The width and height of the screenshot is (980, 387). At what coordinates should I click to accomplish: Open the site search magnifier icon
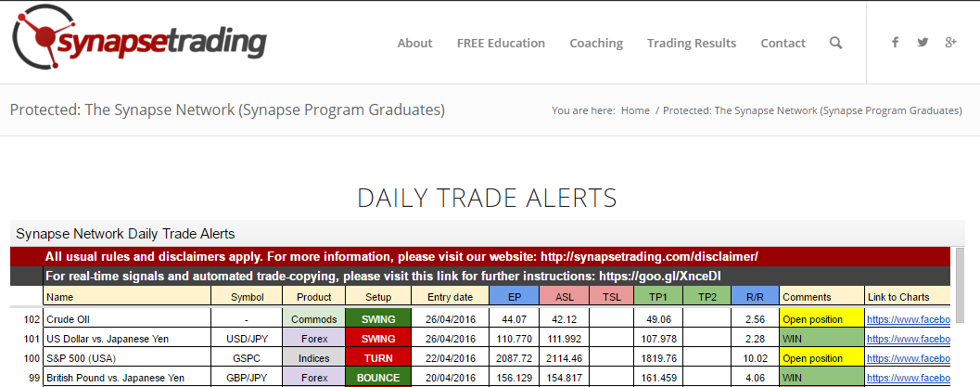pyautogui.click(x=835, y=43)
